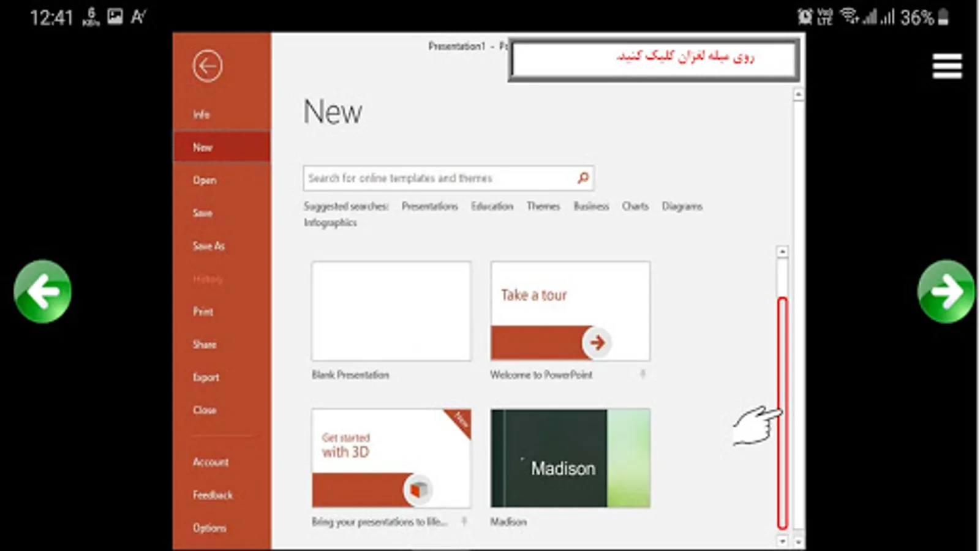Select the Madison theme thumbnail
Image resolution: width=980 pixels, height=551 pixels.
(x=570, y=458)
